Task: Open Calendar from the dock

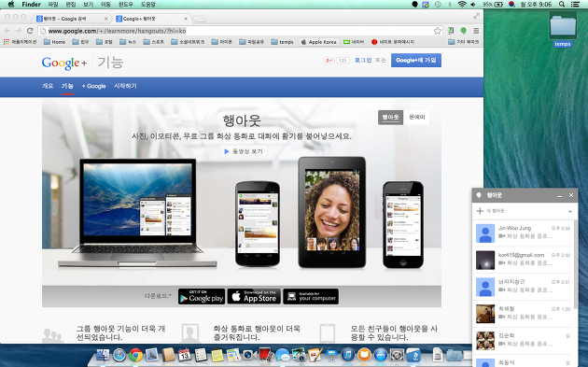Action: click(x=185, y=355)
